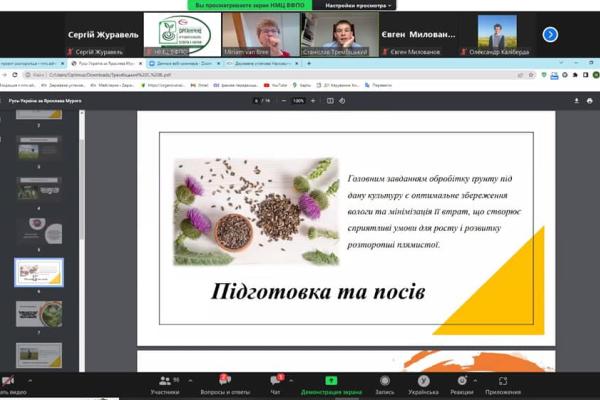600x400 pixels.
Task: Open PDF page thumbnail 4
Action: point(39,189)
